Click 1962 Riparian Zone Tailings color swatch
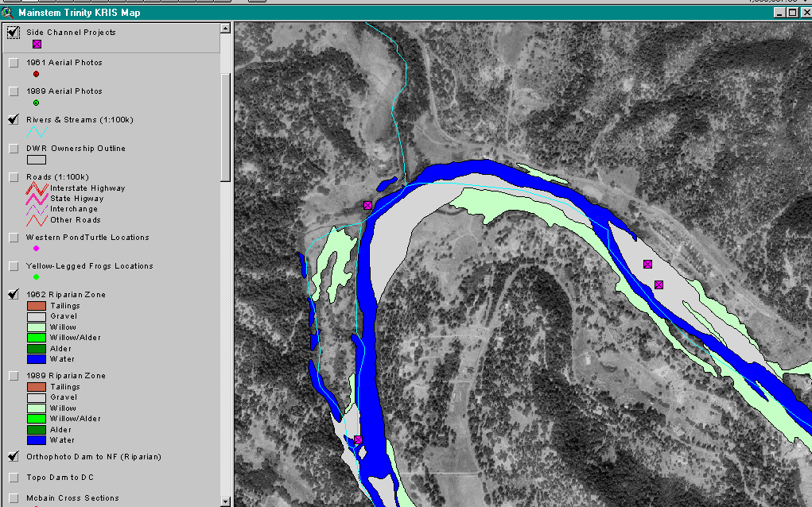 pos(37,306)
